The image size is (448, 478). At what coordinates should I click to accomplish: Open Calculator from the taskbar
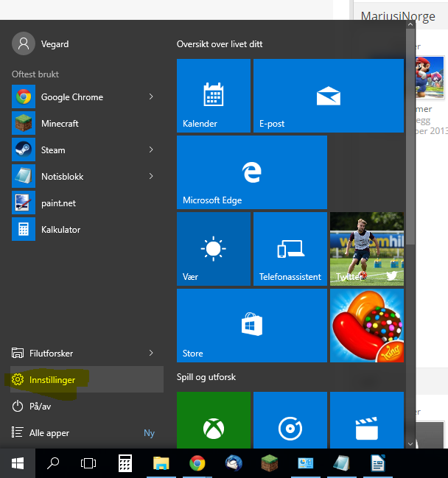click(x=125, y=463)
